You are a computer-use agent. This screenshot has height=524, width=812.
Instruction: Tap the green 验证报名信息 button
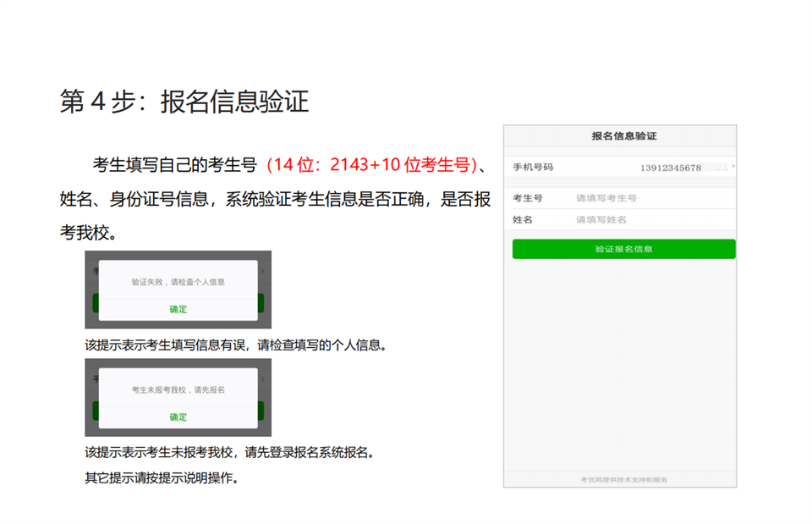(623, 250)
